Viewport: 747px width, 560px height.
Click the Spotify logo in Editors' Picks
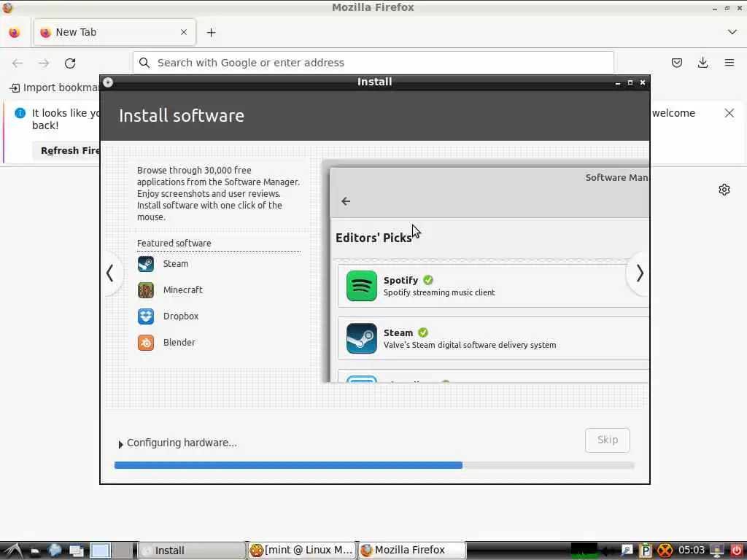(362, 286)
